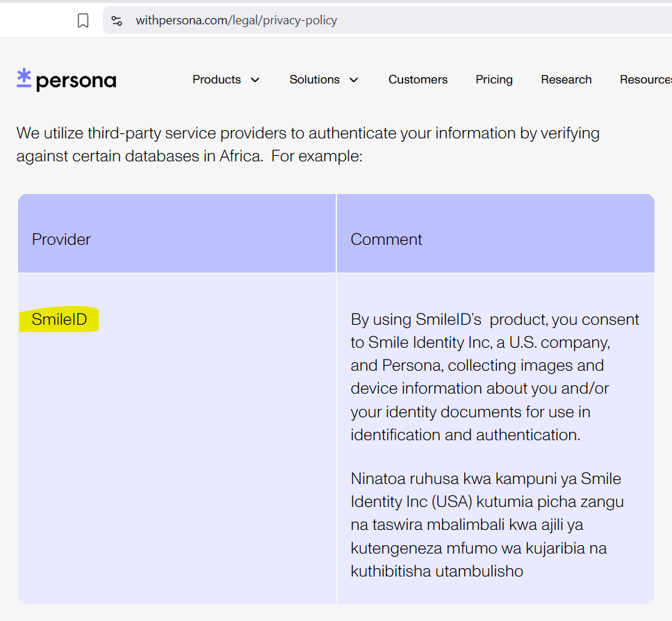Viewport: 672px width, 621px height.
Task: Expand the Products chevron arrow
Action: [x=255, y=80]
